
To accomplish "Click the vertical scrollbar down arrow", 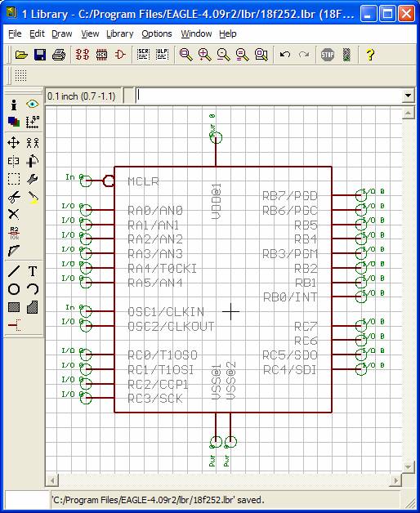I will click(x=409, y=467).
